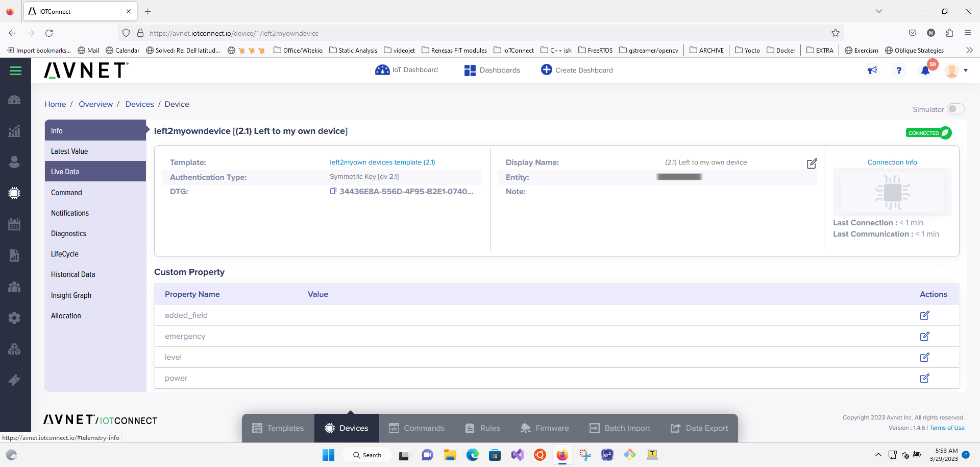Screen dimensions: 980x467
Task: Open the cubes sidebar icon
Action: tap(14, 349)
